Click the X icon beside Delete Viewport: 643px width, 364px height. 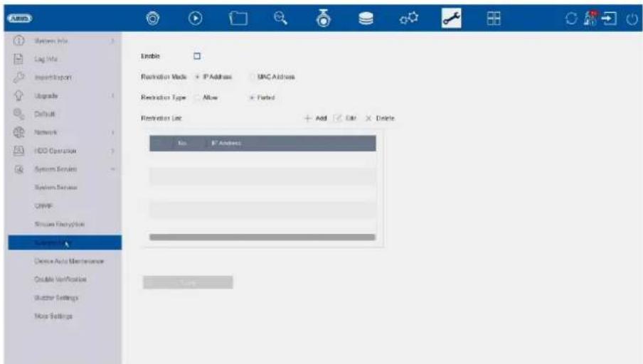click(x=368, y=118)
